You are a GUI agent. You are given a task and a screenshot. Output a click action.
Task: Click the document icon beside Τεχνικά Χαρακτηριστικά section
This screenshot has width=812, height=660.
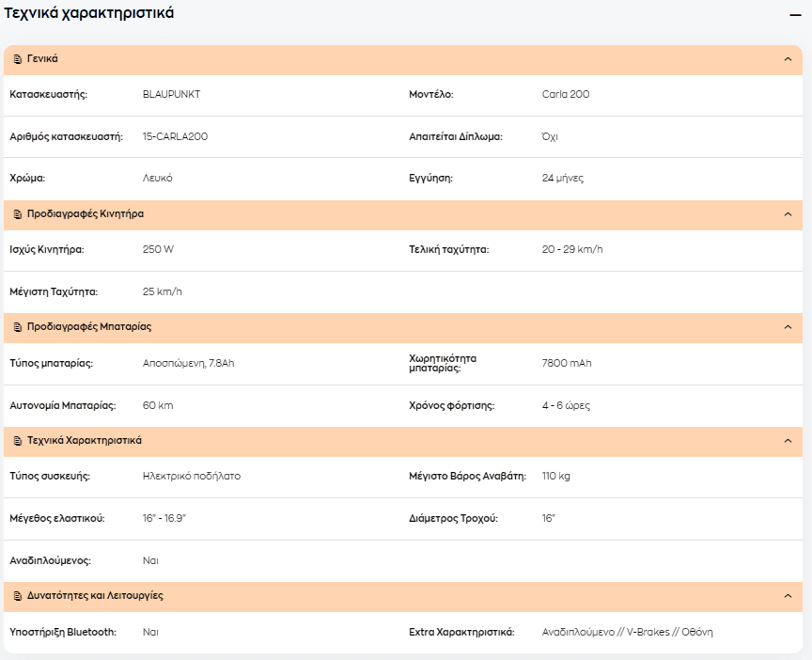tap(18, 441)
